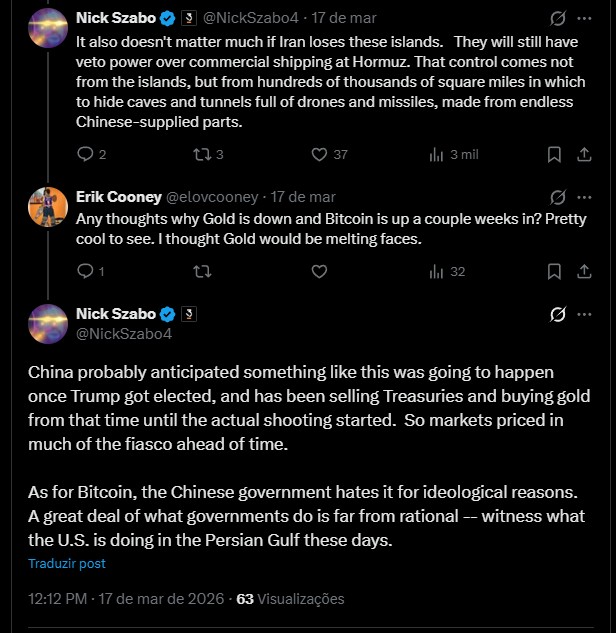Like the post with 37 likes

click(319, 154)
